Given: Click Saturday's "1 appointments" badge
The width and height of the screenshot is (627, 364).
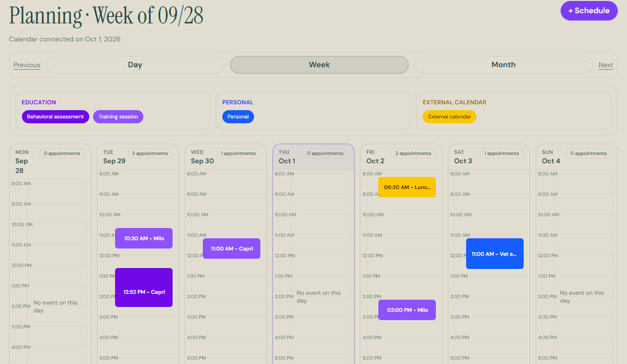Looking at the screenshot, I should click(x=502, y=153).
